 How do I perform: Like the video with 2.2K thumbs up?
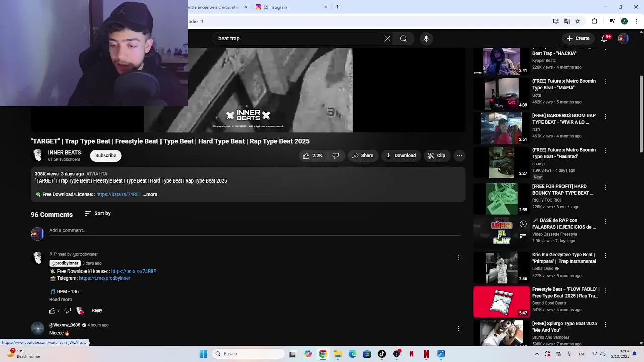pyautogui.click(x=312, y=156)
